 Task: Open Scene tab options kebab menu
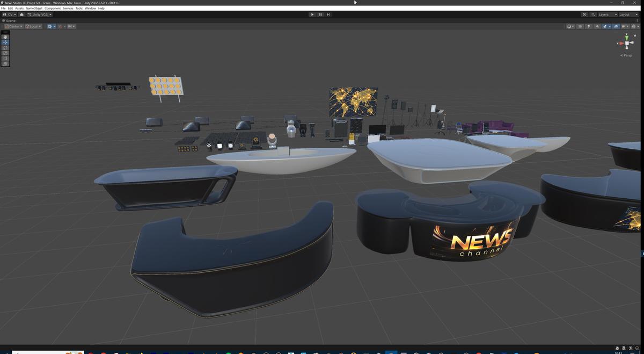pos(637,20)
